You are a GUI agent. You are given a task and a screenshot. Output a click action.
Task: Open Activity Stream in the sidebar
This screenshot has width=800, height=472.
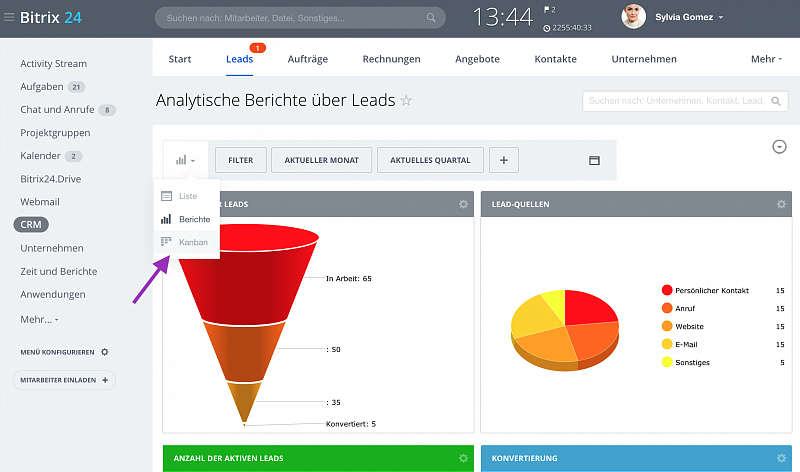point(54,64)
